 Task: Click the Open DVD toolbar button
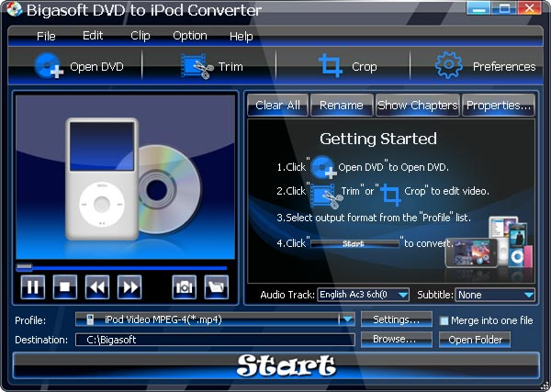79,66
